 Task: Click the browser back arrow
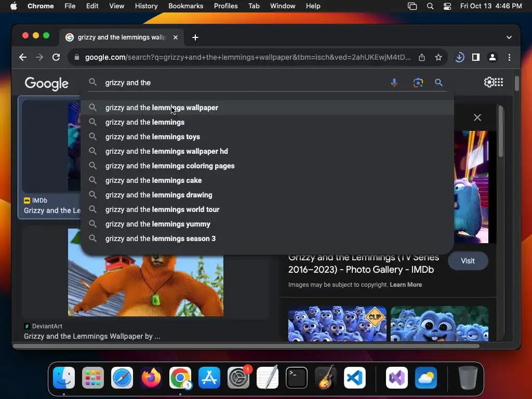pos(23,57)
